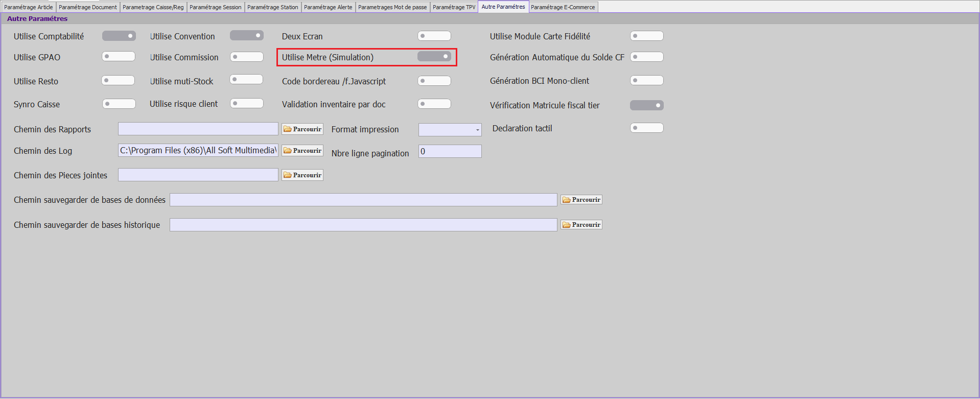Image resolution: width=980 pixels, height=399 pixels.
Task: Switch to Paramétrage Document tab
Action: pos(88,7)
